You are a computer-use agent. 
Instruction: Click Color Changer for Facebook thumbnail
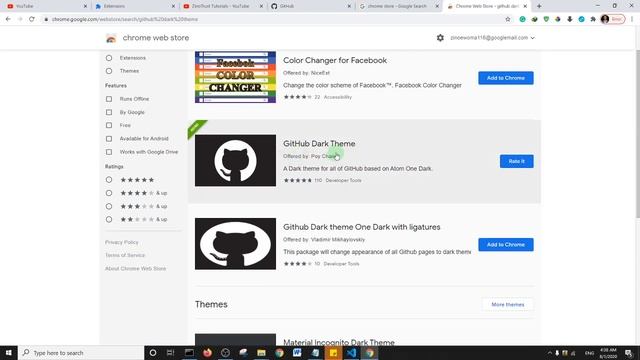pos(235,77)
